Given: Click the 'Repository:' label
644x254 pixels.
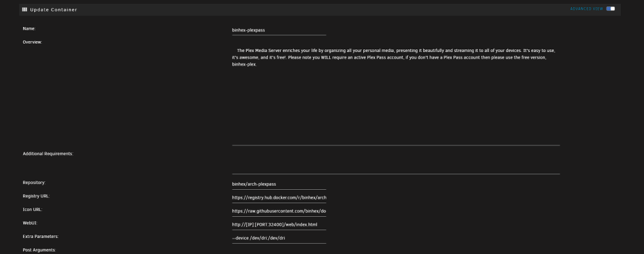Looking at the screenshot, I should (x=34, y=182).
